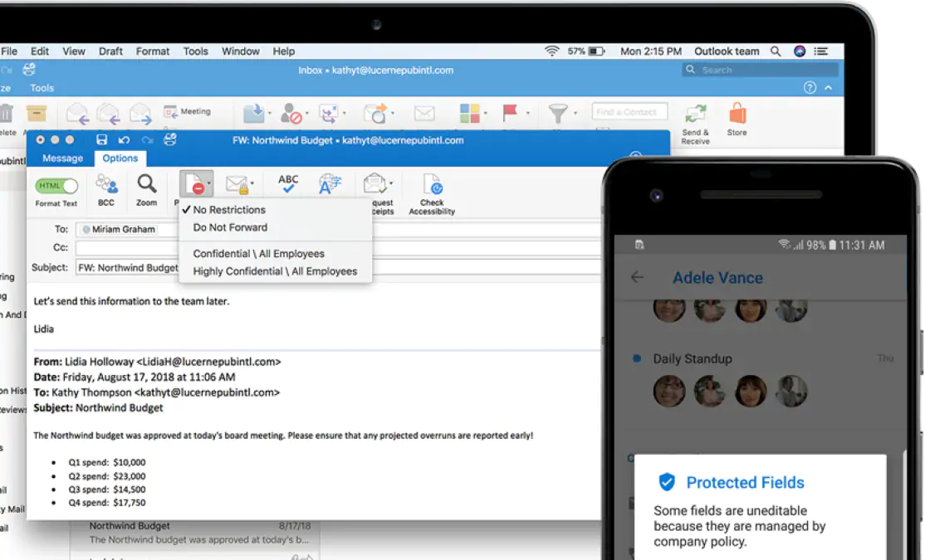Select the Zoom tool in the Options ribbon
925x560 pixels.
(147, 184)
